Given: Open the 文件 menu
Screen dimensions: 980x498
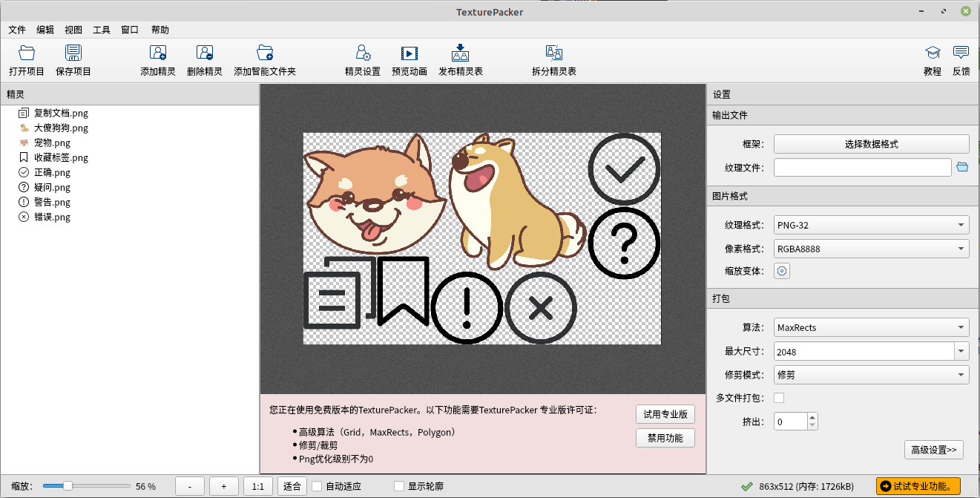Looking at the screenshot, I should point(17,30).
